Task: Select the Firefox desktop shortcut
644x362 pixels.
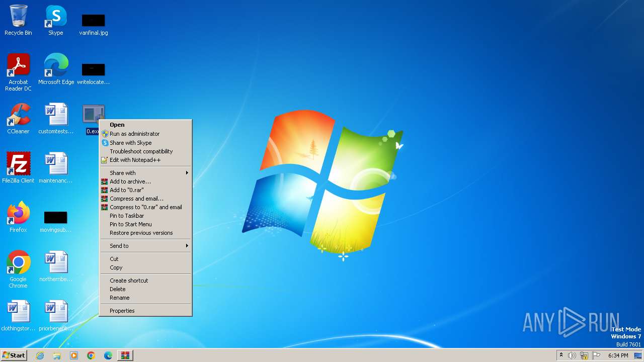Action: (18, 217)
